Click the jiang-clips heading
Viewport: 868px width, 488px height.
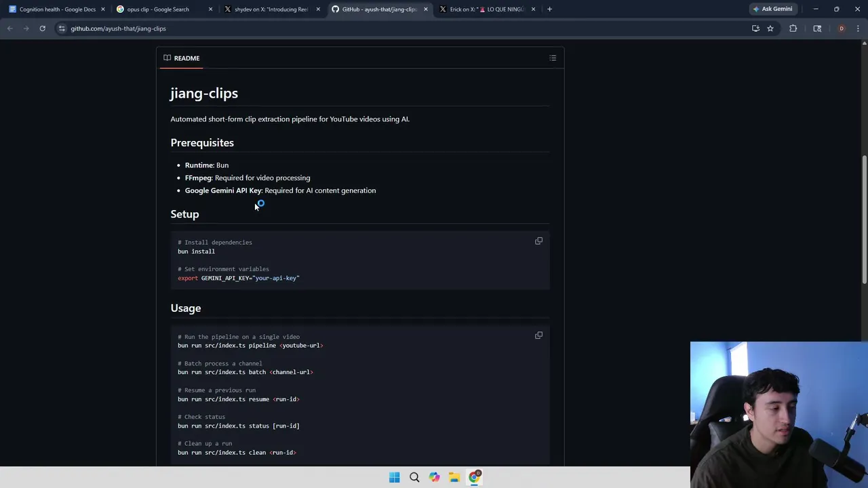point(204,94)
